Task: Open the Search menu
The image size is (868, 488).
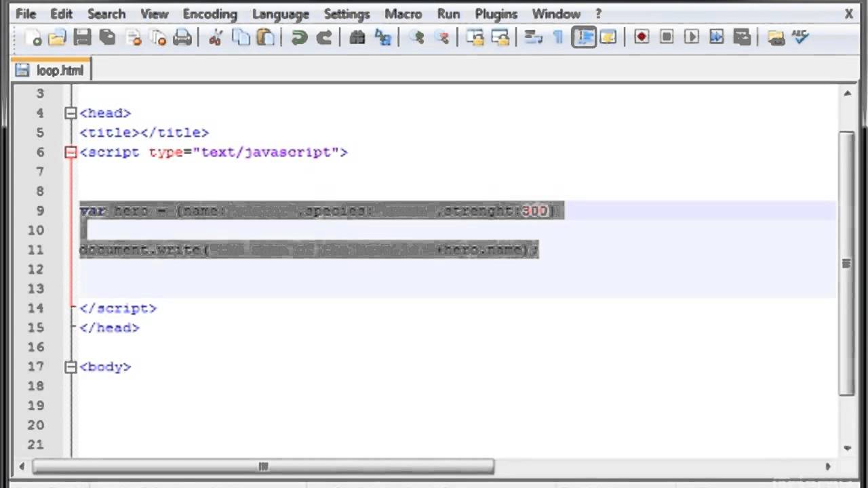Action: tap(106, 14)
